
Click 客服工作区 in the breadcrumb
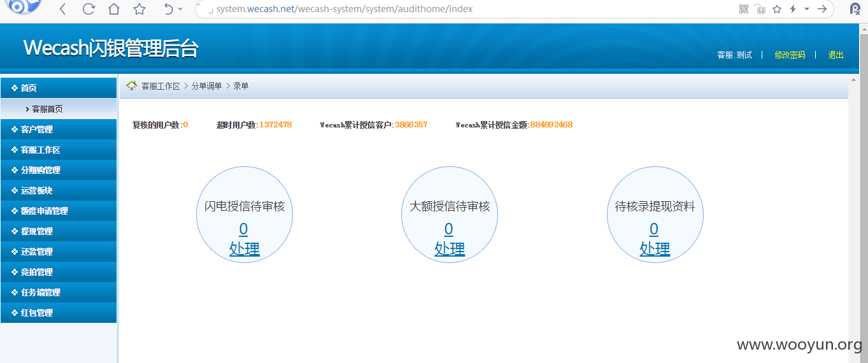[160, 86]
